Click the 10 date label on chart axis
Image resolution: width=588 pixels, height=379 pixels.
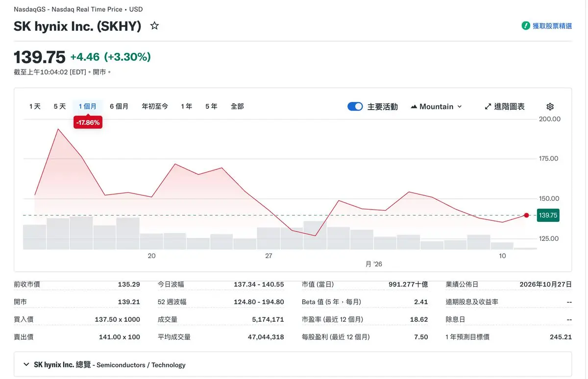502,256
